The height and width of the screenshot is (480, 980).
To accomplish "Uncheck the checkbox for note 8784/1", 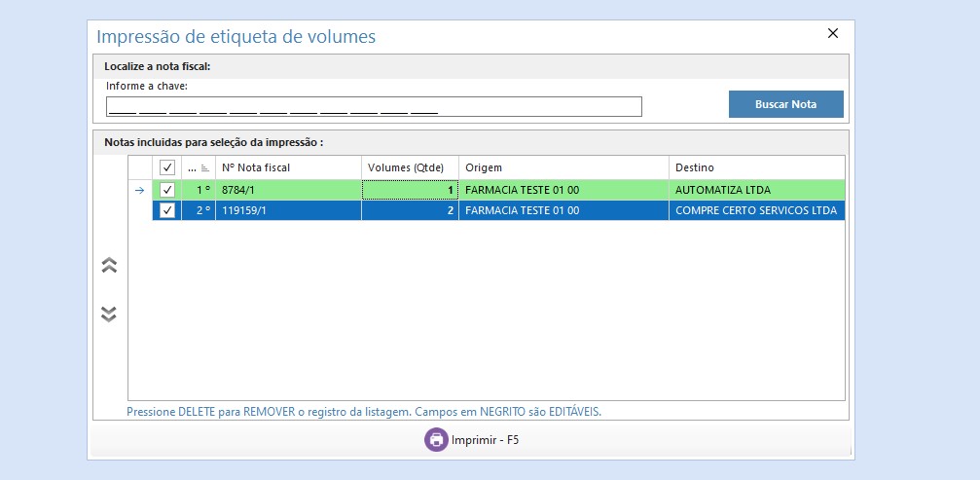I will [167, 190].
